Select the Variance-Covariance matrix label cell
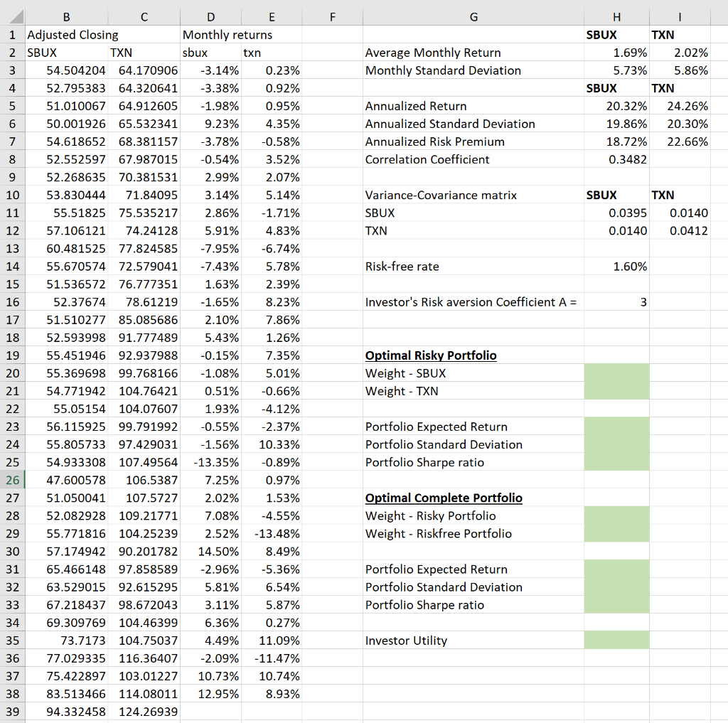 473,195
